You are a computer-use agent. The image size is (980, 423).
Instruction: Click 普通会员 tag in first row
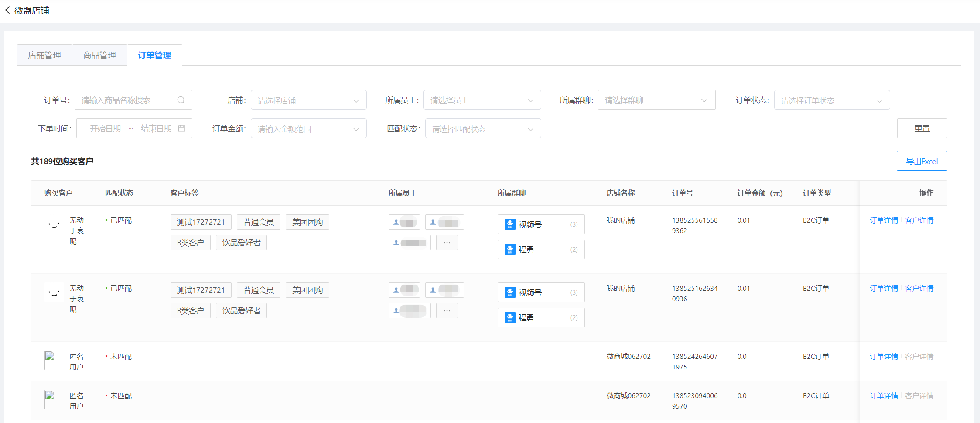pos(259,222)
